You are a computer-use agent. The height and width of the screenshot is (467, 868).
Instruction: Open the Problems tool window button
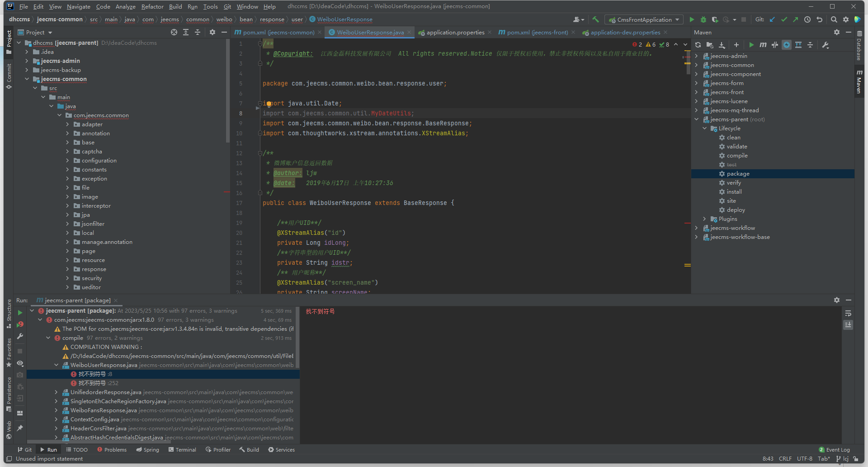(112, 450)
